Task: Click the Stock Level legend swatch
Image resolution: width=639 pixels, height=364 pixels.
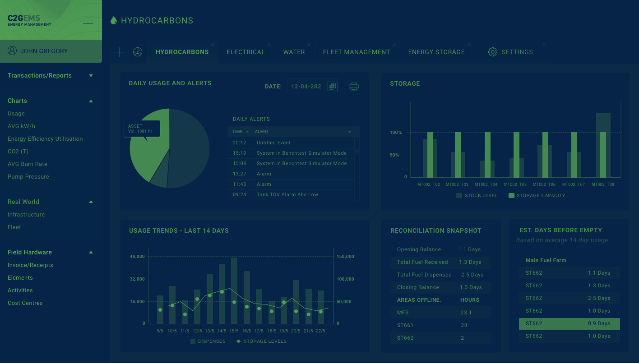Action: (x=459, y=196)
